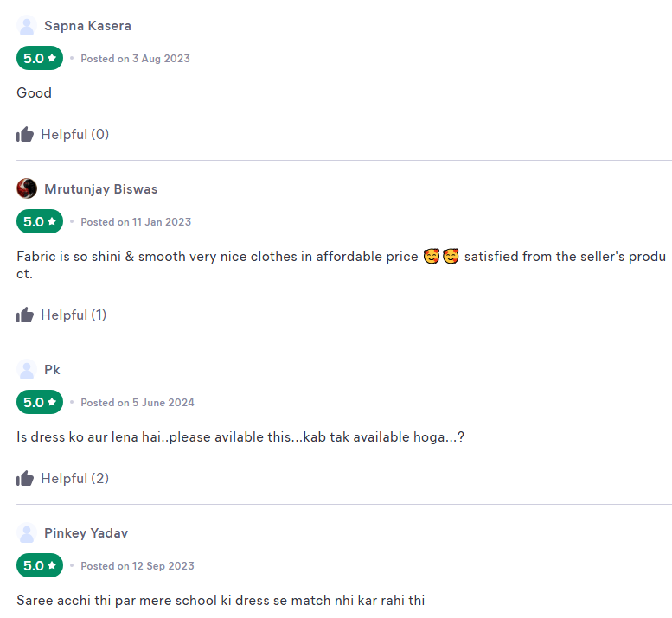Open reviewer name Pinkey Yadav

click(x=86, y=533)
